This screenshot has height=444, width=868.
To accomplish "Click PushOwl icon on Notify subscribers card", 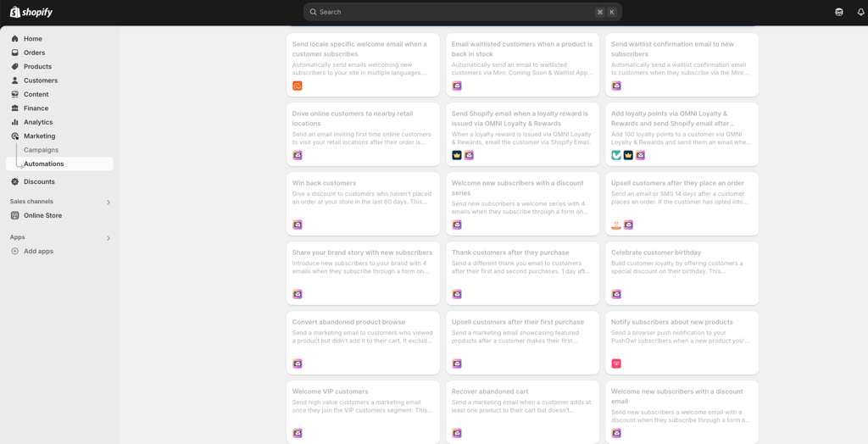I will 616,364.
